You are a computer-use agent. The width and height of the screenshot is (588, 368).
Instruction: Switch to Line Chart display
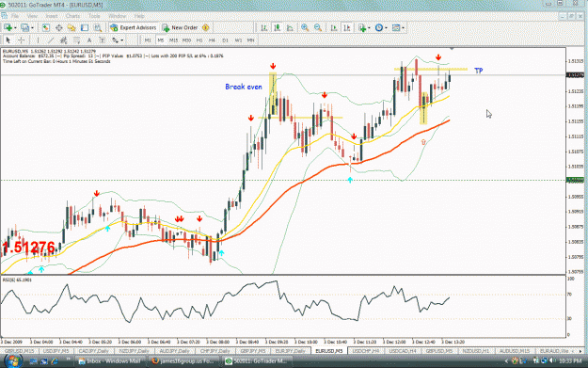click(290, 27)
